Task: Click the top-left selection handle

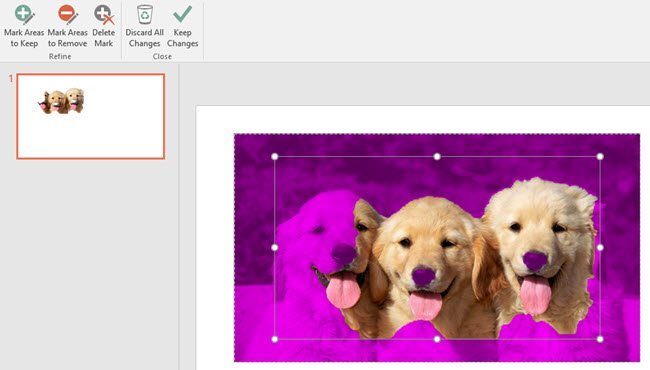Action: [274, 157]
